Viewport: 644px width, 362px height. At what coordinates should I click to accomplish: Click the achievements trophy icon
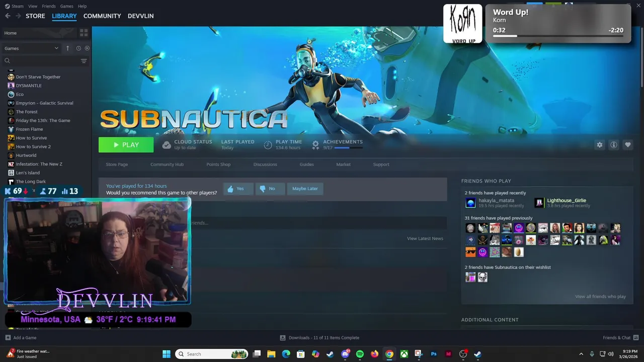tap(315, 145)
